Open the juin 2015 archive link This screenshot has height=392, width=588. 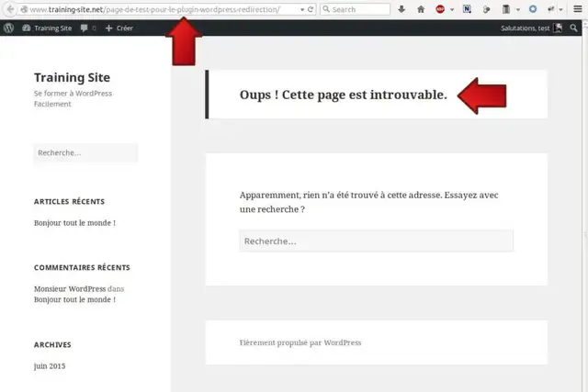(50, 366)
